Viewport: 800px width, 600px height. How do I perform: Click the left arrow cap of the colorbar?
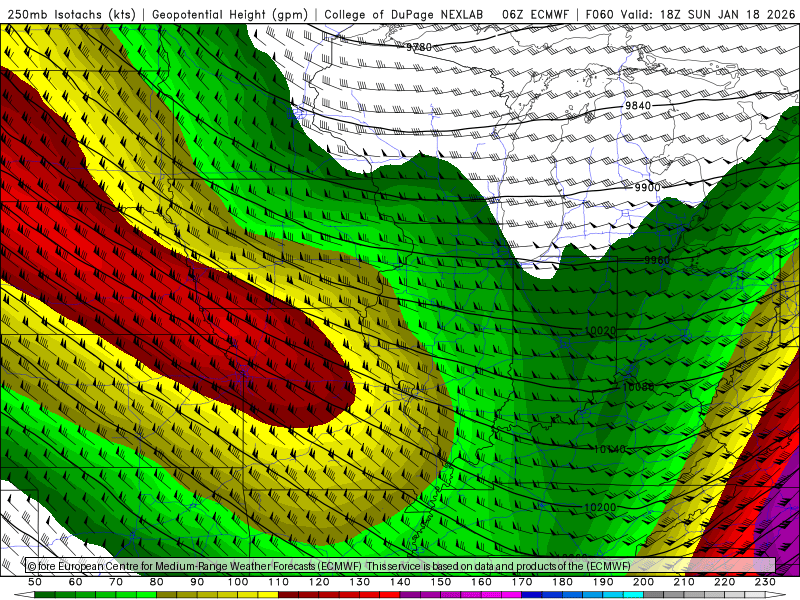pos(24,593)
